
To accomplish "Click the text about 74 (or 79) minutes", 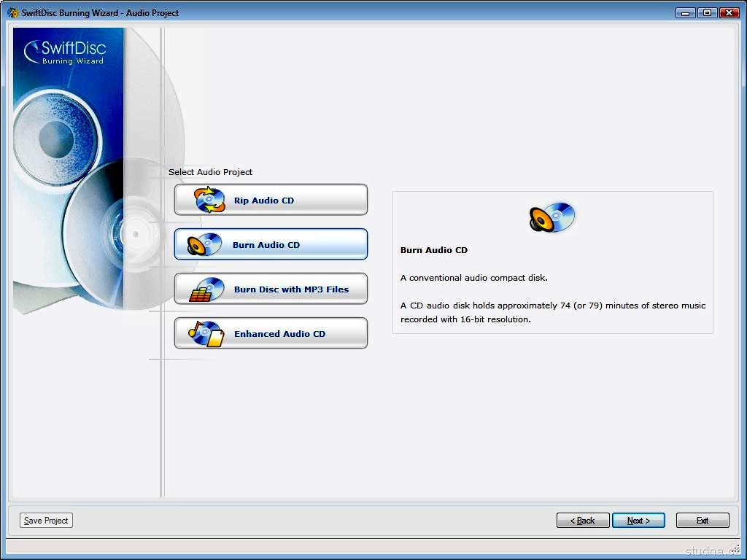I will [x=553, y=312].
